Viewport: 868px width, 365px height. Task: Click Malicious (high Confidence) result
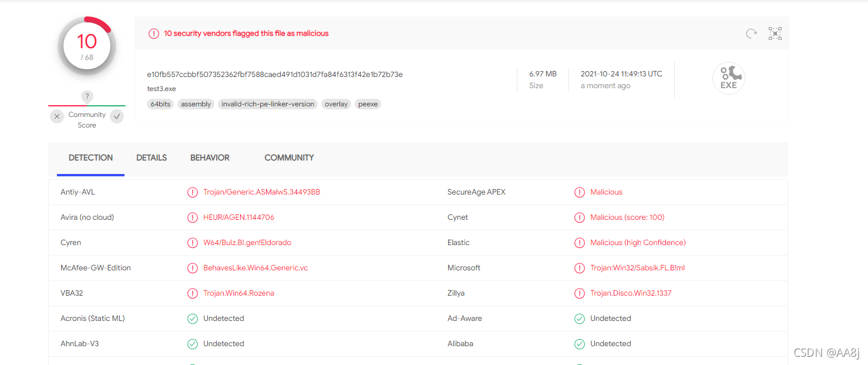(638, 243)
